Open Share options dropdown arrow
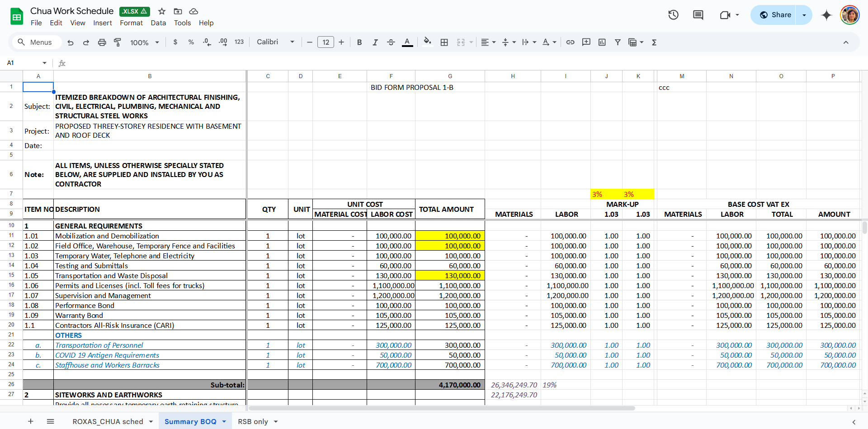This screenshot has height=429, width=868. 804,15
